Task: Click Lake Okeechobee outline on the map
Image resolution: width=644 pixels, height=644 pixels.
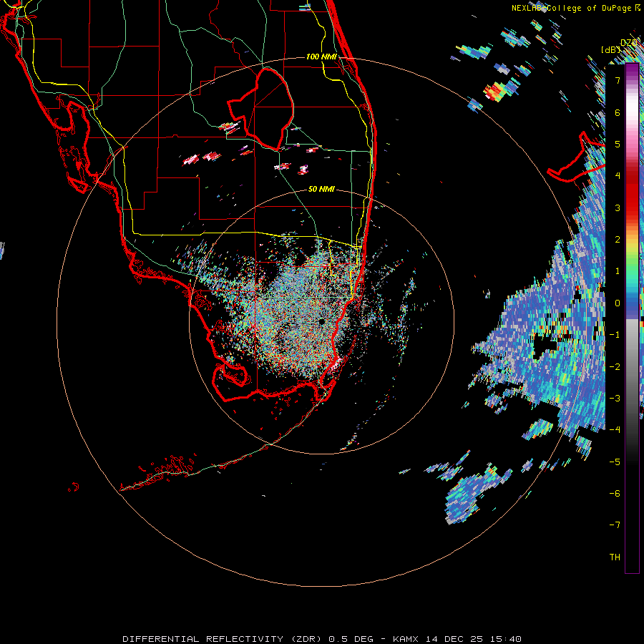Action: click(261, 109)
